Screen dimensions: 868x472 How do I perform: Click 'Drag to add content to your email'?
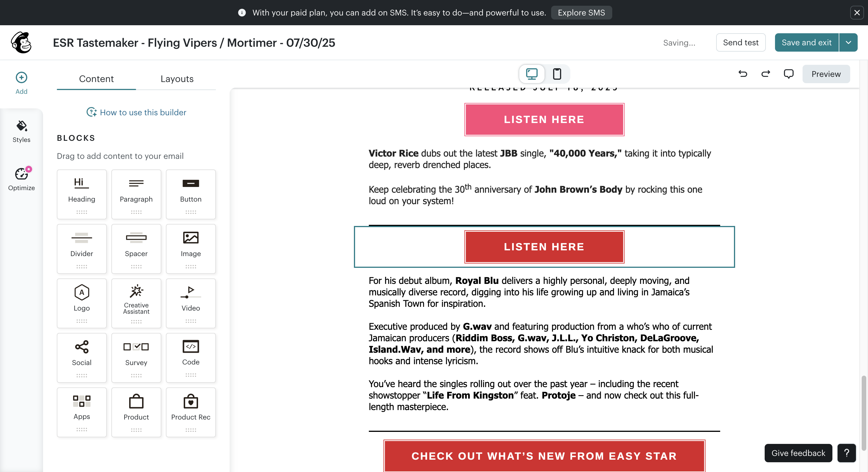coord(120,156)
